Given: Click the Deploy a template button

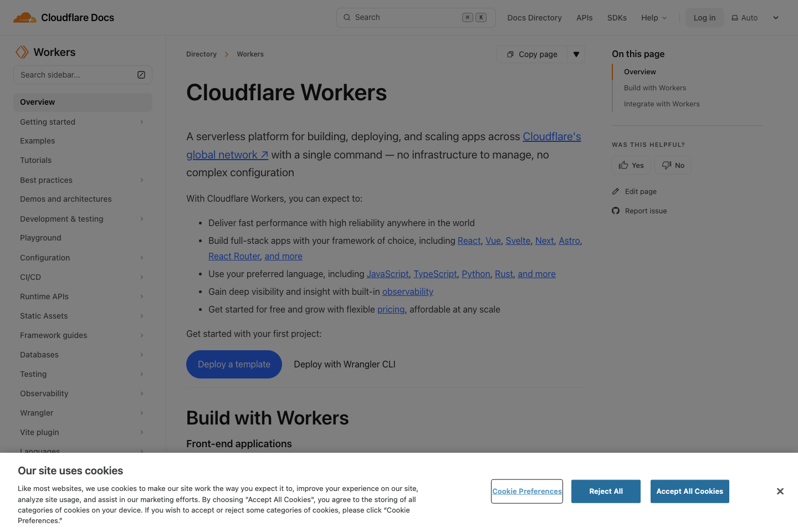Looking at the screenshot, I should pos(234,364).
